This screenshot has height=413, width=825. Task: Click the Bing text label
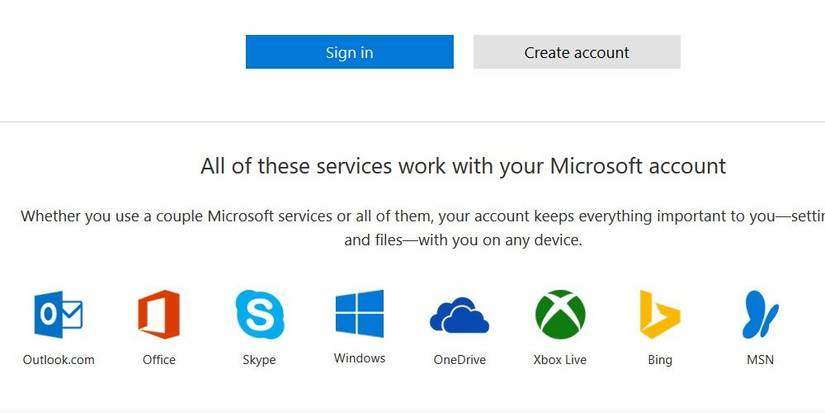click(x=660, y=360)
